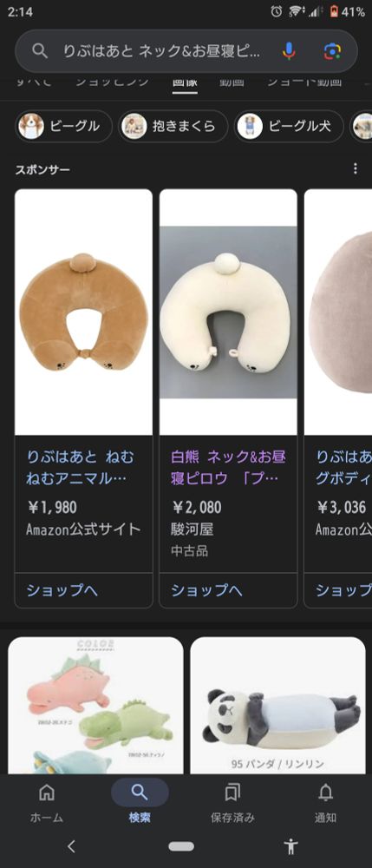Open ショップへ link for Amazon ¥1,980 item
The image size is (372, 868).
(x=62, y=590)
